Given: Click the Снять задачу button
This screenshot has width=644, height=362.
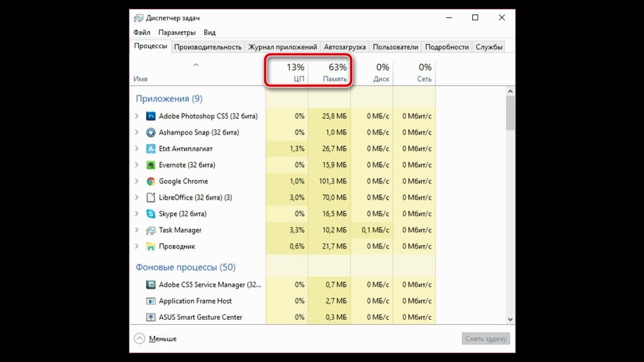Looking at the screenshot, I should 486,339.
